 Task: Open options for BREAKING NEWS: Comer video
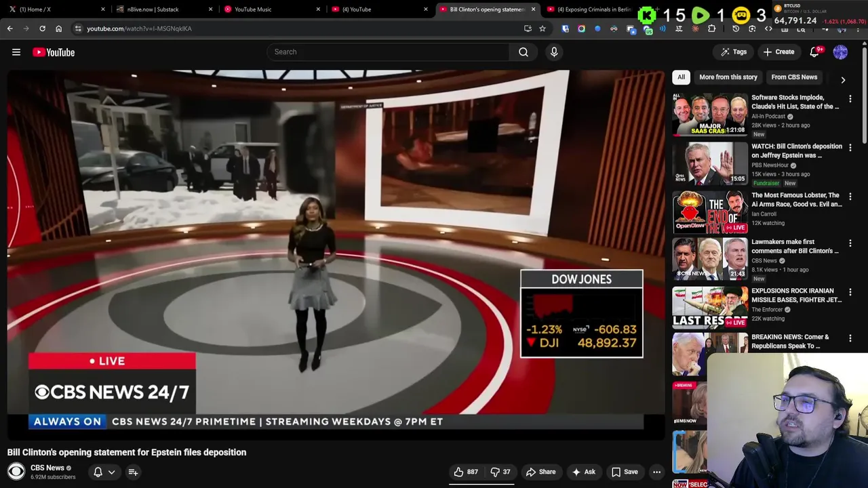click(850, 338)
